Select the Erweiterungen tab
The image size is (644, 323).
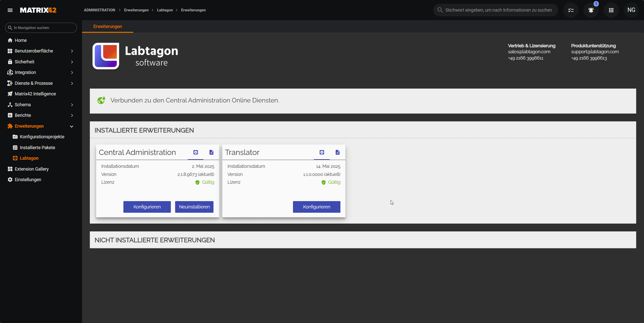(108, 26)
